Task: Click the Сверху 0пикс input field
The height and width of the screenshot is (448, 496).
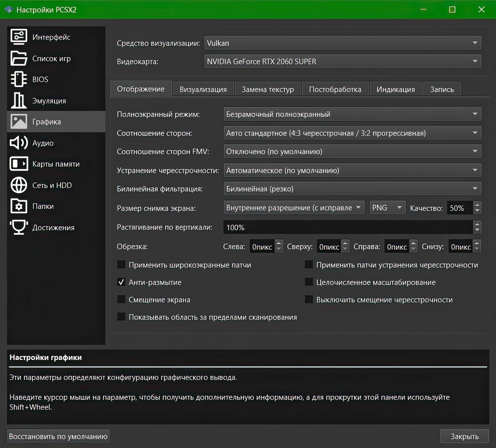Action: (x=329, y=246)
